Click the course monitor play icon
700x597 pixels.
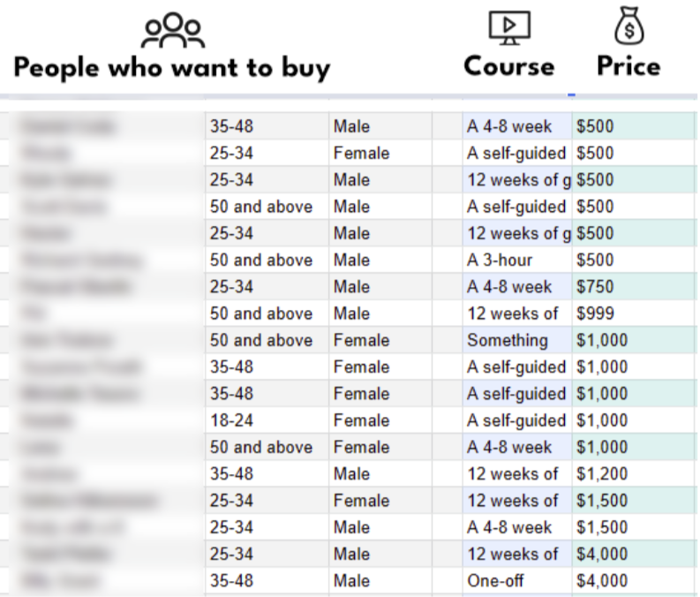(x=509, y=27)
